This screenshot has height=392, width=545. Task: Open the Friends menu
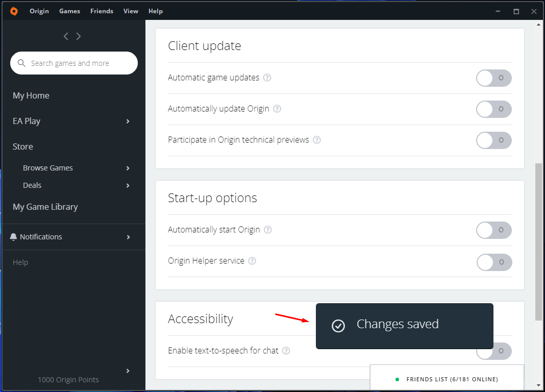[x=102, y=11]
